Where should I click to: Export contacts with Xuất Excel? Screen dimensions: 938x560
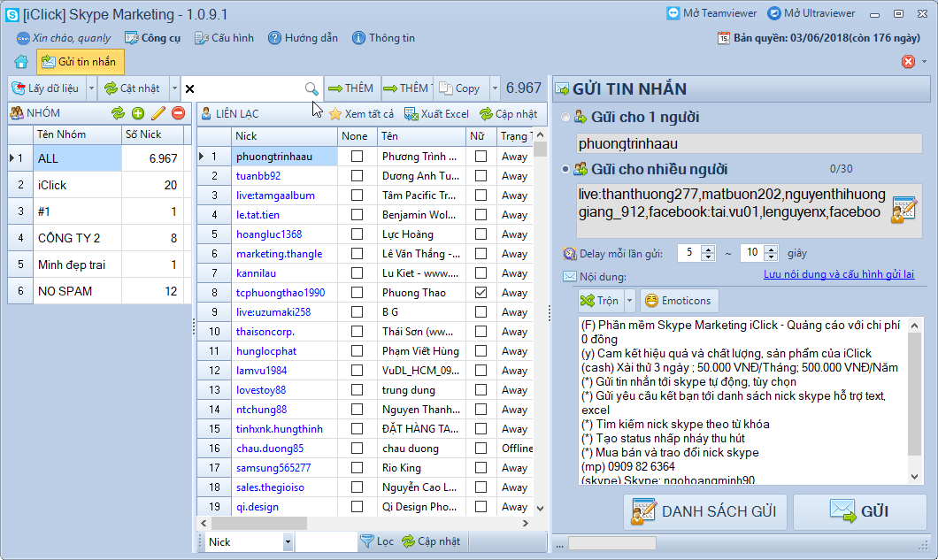click(x=436, y=113)
